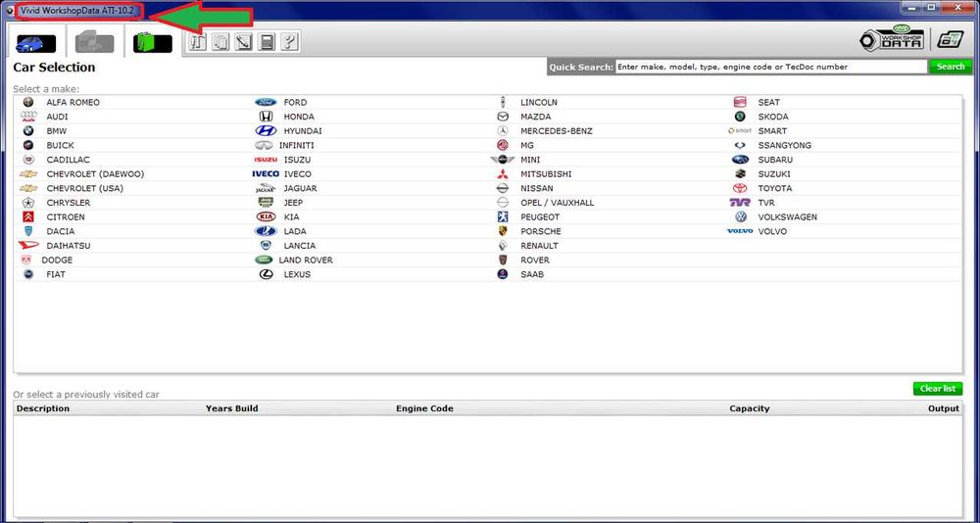Choose OPEL / VAUXHALL make
This screenshot has height=523, width=980.
pos(558,203)
